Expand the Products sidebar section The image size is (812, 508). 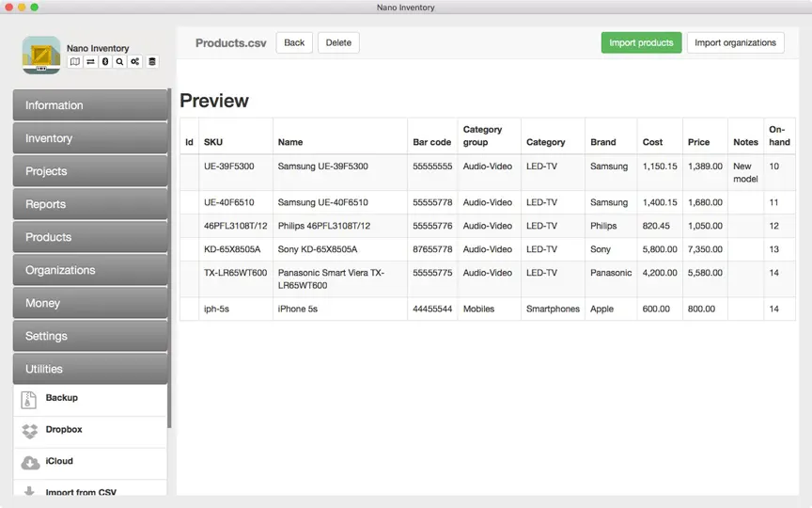(x=90, y=237)
